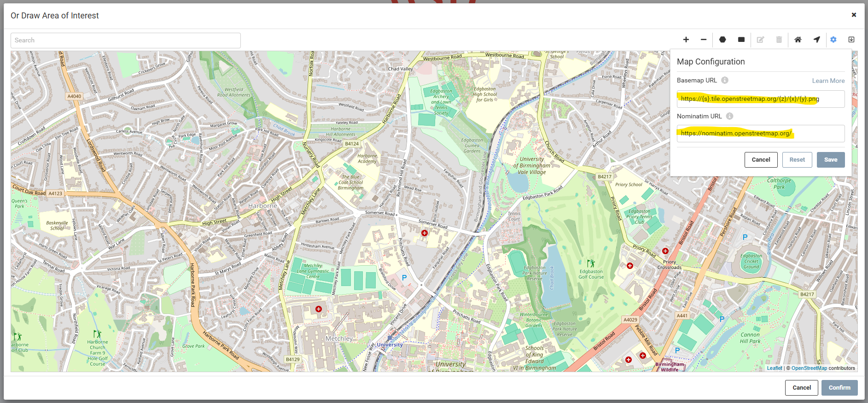Click the parking P icon near Pritchatts Road

[404, 278]
